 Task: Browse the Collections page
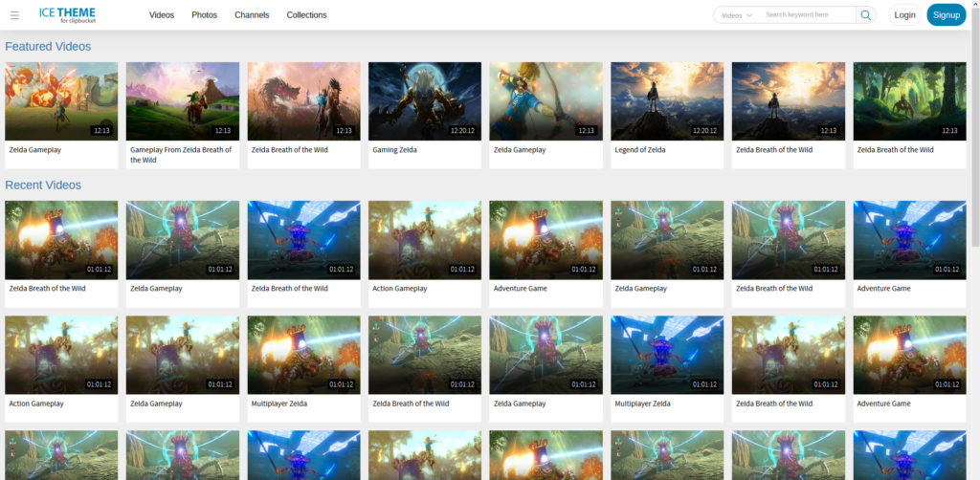[x=306, y=15]
